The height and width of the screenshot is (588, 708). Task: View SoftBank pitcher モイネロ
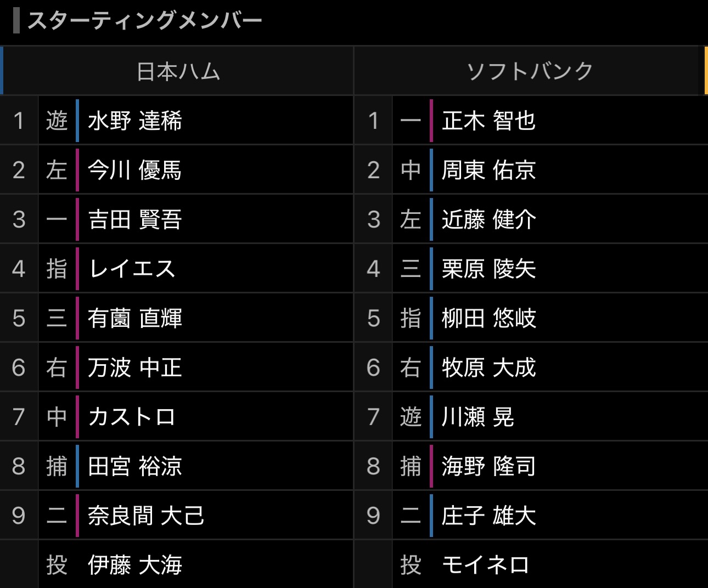(486, 565)
